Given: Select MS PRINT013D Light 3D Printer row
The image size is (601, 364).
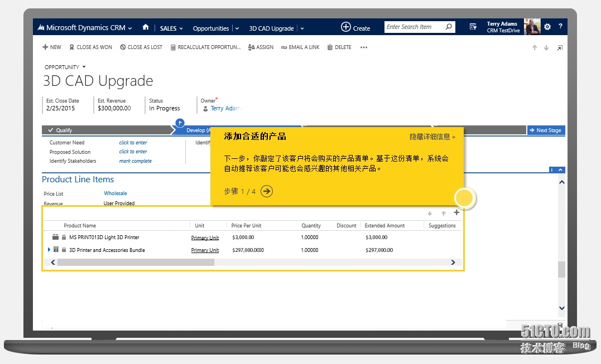Looking at the screenshot, I should 253,237.
